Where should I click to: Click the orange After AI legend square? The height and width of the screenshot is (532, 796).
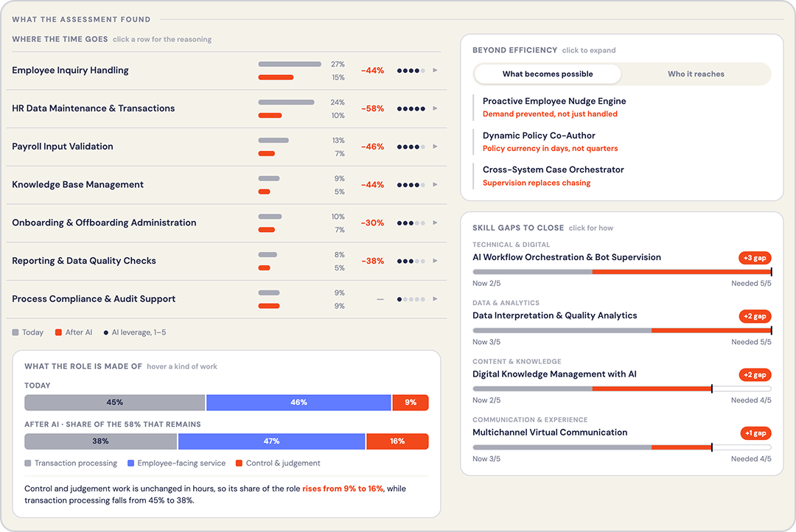pyautogui.click(x=58, y=332)
